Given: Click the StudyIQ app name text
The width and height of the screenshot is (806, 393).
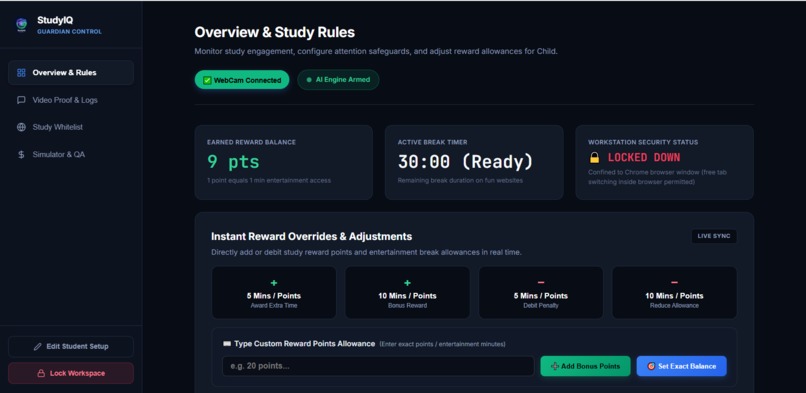Looking at the screenshot, I should (x=55, y=20).
